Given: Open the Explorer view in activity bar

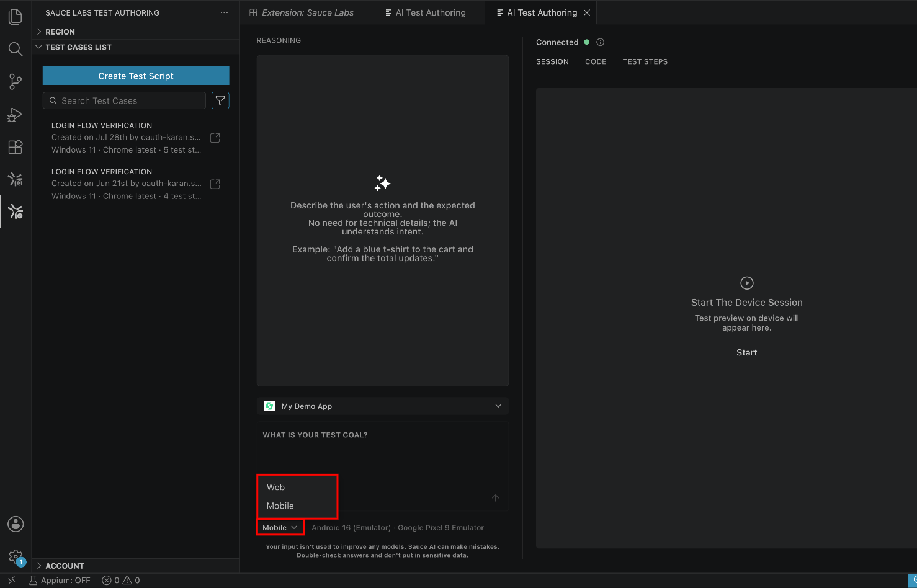Looking at the screenshot, I should tap(16, 17).
